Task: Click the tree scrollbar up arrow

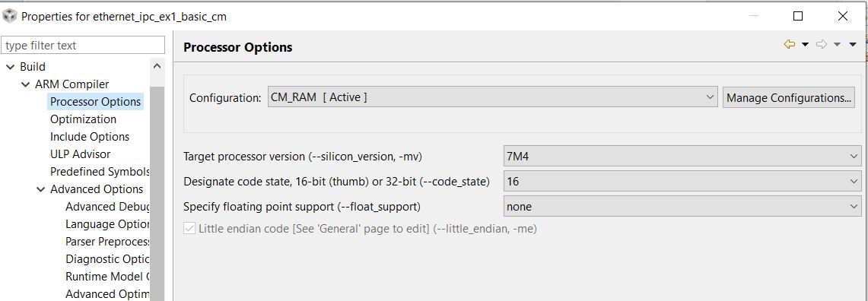Action: pyautogui.click(x=157, y=66)
